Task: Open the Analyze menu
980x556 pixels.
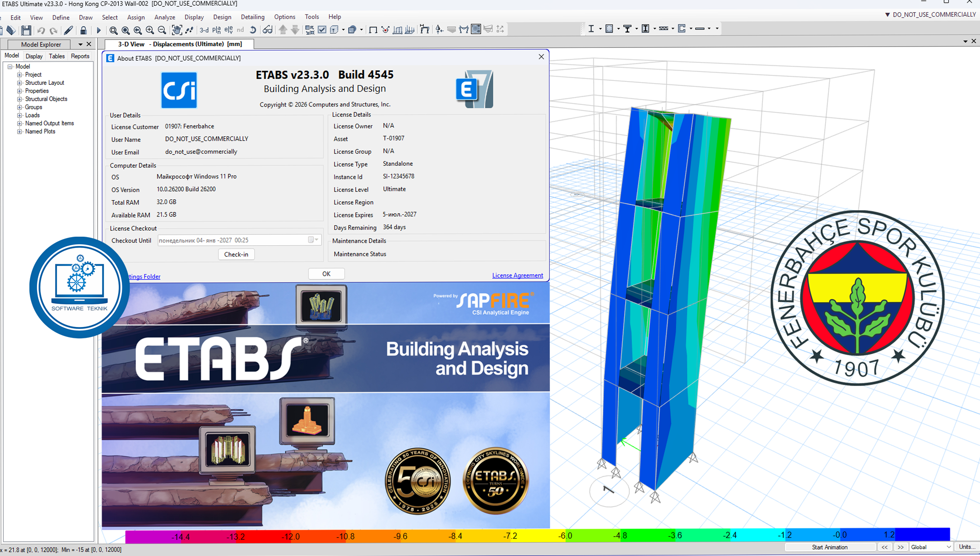Action: tap(165, 18)
